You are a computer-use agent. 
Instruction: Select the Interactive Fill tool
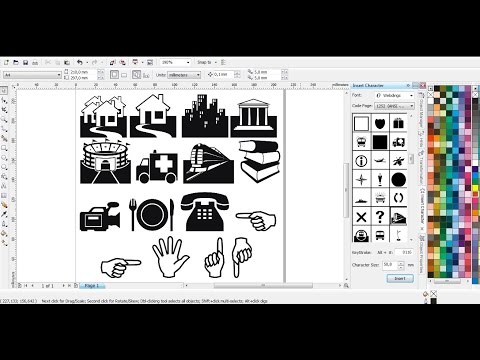(x=4, y=243)
